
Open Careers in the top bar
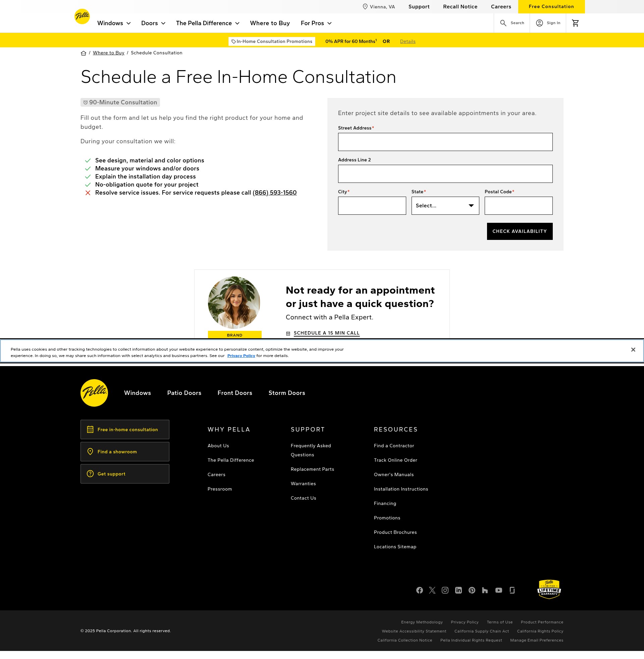500,7
